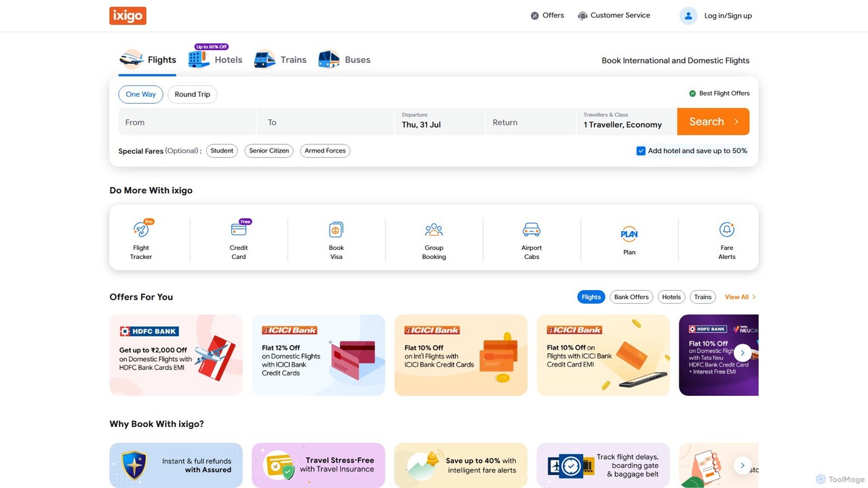The height and width of the screenshot is (488, 868).
Task: Switch to the Flights tab label
Action: click(x=162, y=60)
